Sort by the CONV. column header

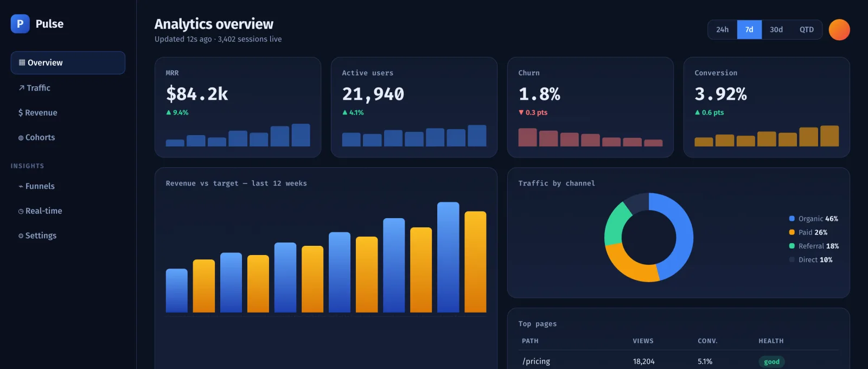point(707,341)
